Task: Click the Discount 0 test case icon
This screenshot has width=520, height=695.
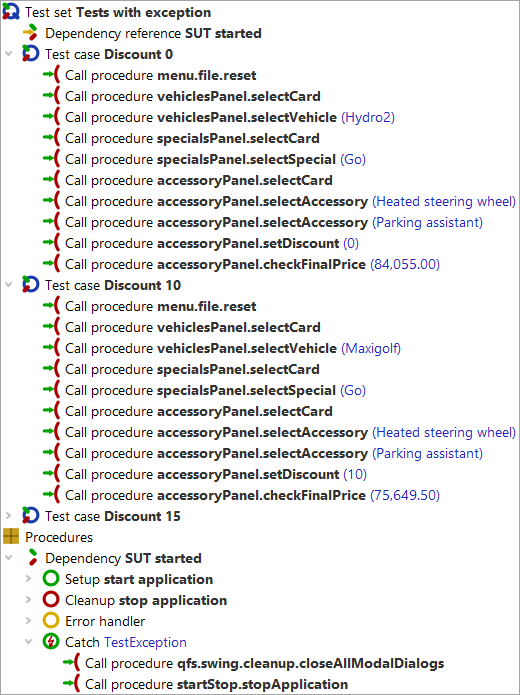Action: [x=30, y=54]
